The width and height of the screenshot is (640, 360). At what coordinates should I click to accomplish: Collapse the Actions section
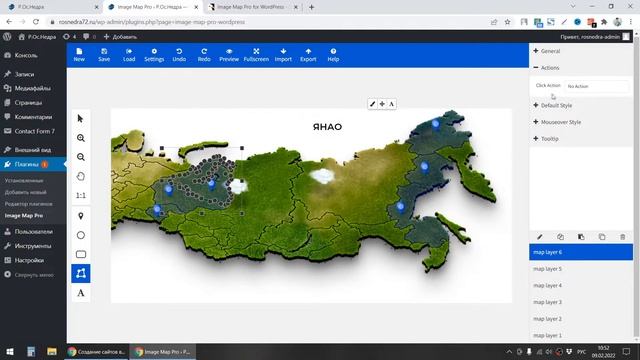pyautogui.click(x=581, y=68)
